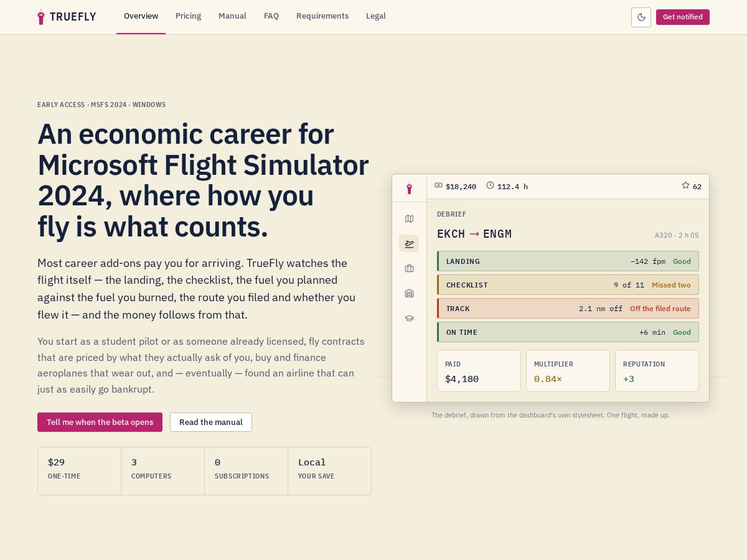Screen dimensions: 747x560
Task: Click the Local YOUR SAVE stat
Action: [x=329, y=471]
